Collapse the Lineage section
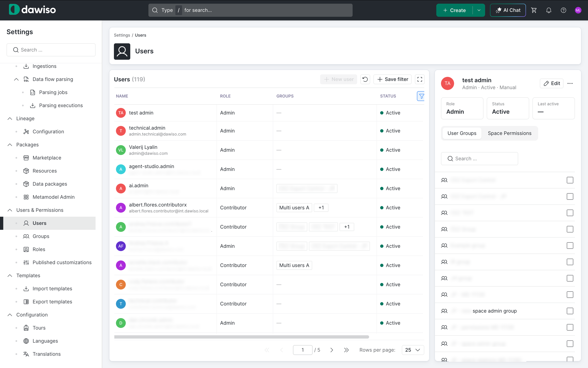This screenshot has height=368, width=588. click(10, 119)
